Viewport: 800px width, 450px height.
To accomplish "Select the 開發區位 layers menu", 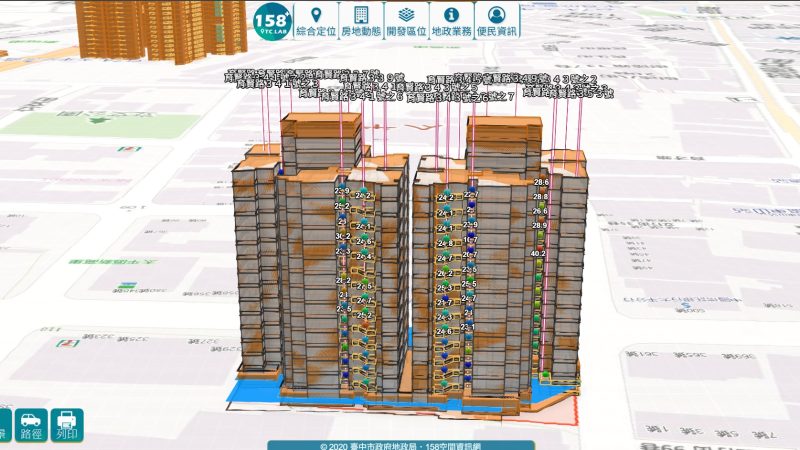I will (x=405, y=21).
